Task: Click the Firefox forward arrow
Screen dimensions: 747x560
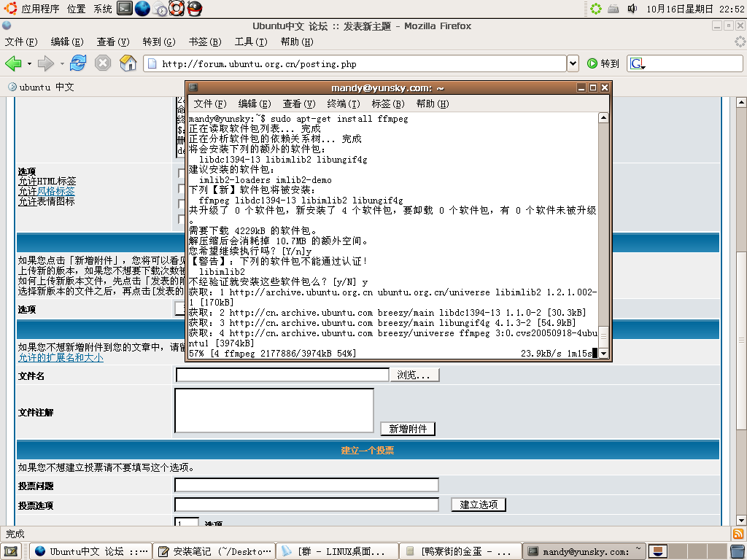Action: click(46, 63)
